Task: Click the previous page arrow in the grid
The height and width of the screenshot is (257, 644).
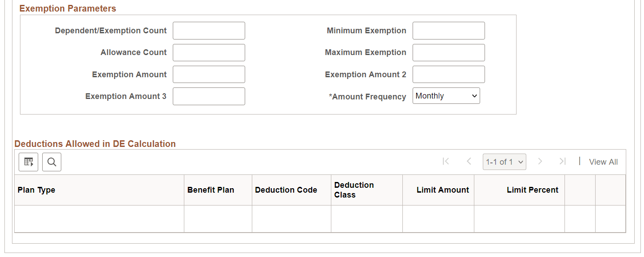Action: 469,162
